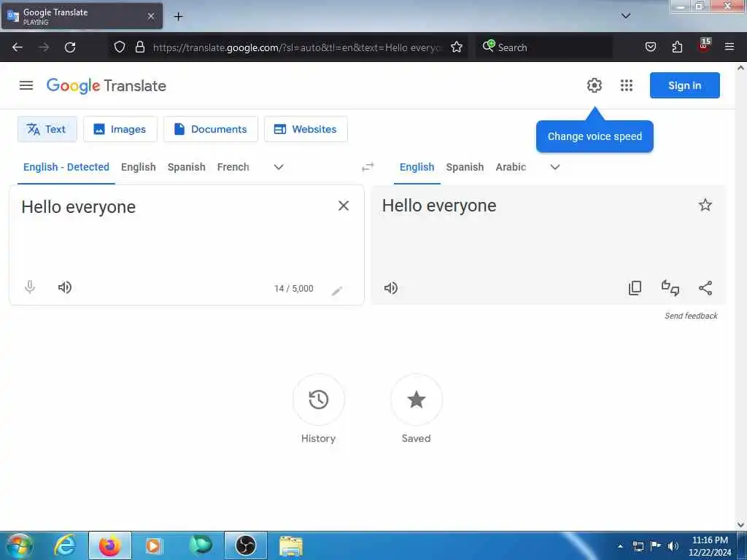Listen to the source text
747x560 pixels.
click(x=65, y=287)
